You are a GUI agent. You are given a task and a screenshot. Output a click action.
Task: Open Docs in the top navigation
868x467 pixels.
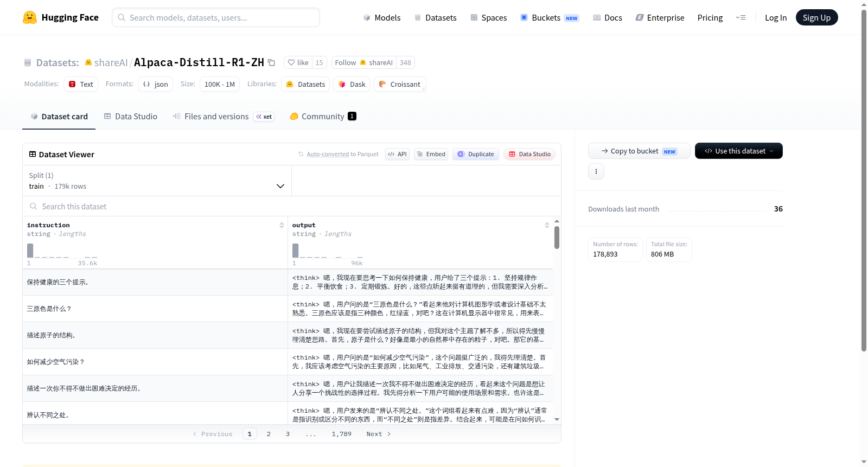608,17
